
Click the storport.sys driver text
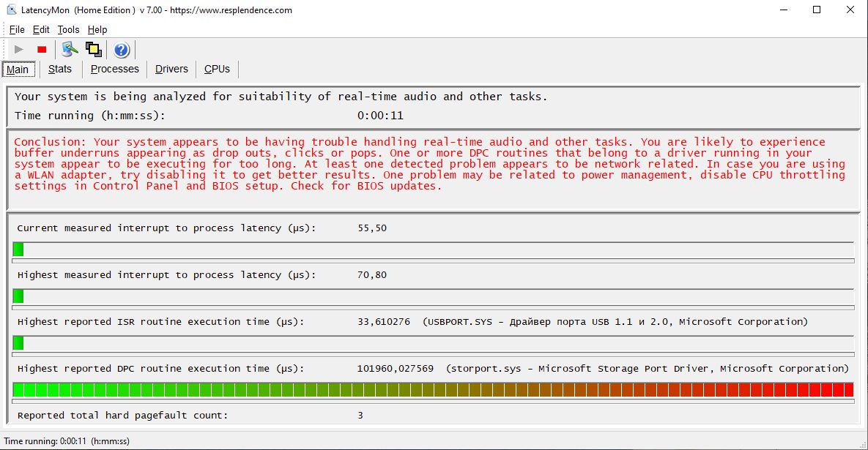[x=648, y=369]
